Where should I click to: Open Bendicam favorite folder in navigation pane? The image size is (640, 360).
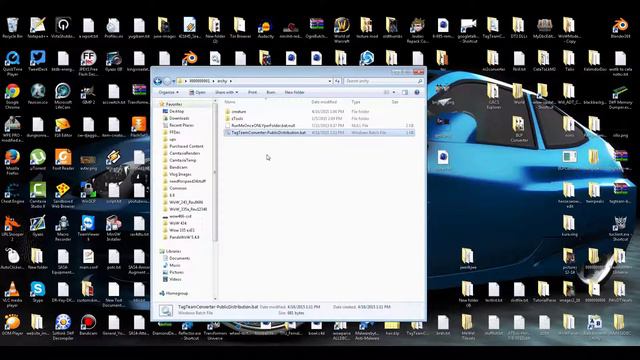click(178, 167)
